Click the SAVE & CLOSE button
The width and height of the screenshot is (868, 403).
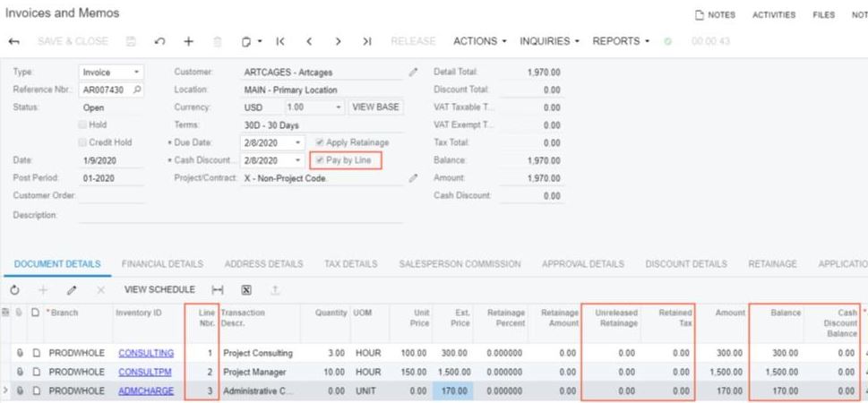pyautogui.click(x=73, y=41)
